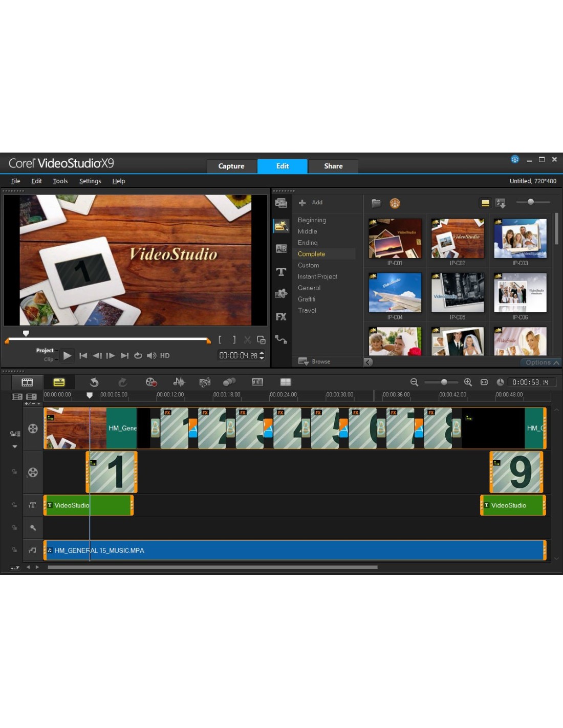Open the Help menu
This screenshot has height=728, width=563.
coord(119,181)
